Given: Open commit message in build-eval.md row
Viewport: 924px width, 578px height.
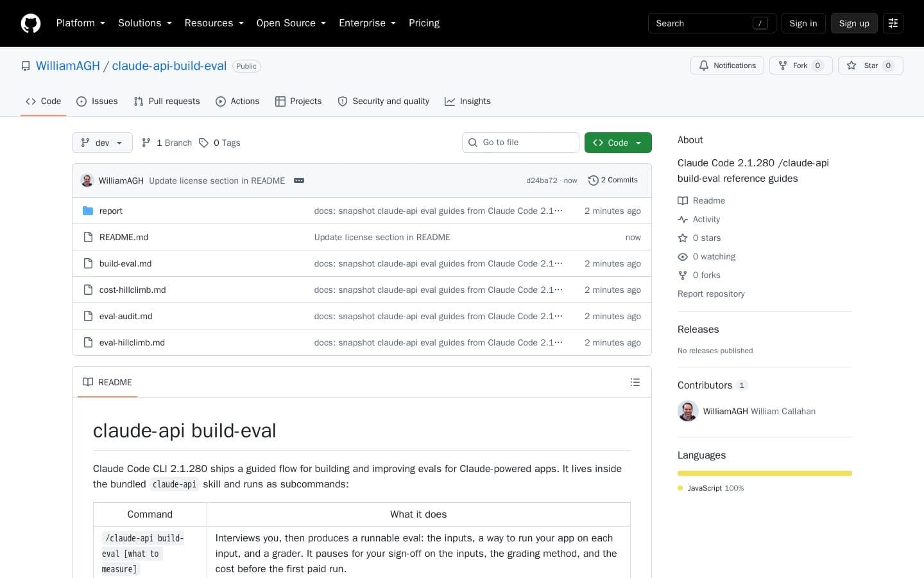Looking at the screenshot, I should point(438,263).
